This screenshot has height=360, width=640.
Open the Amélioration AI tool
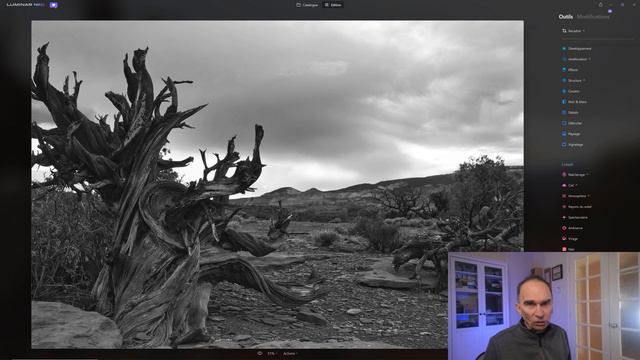point(576,59)
